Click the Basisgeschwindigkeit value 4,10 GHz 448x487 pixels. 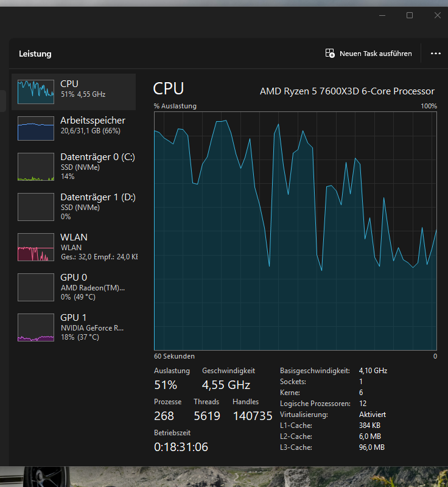pyautogui.click(x=373, y=371)
